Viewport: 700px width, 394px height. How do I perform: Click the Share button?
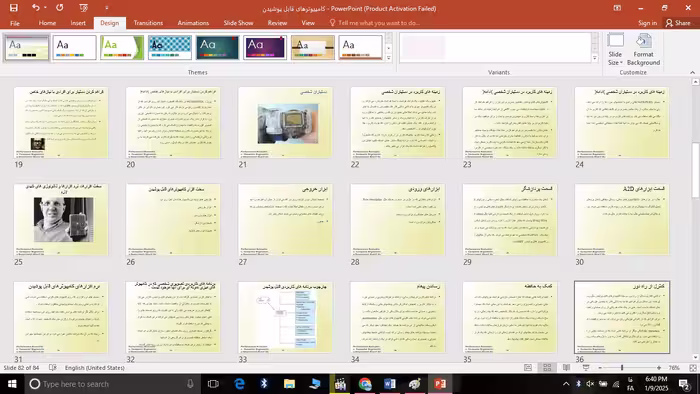tap(678, 23)
